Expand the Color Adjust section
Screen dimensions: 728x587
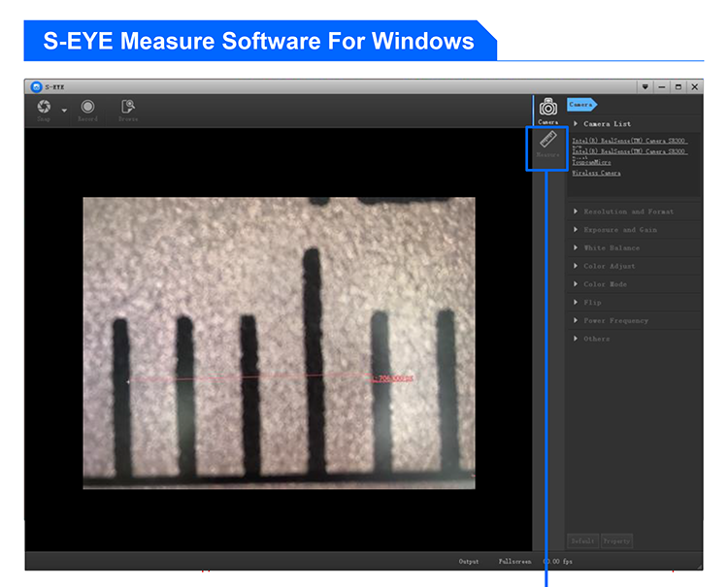609,266
